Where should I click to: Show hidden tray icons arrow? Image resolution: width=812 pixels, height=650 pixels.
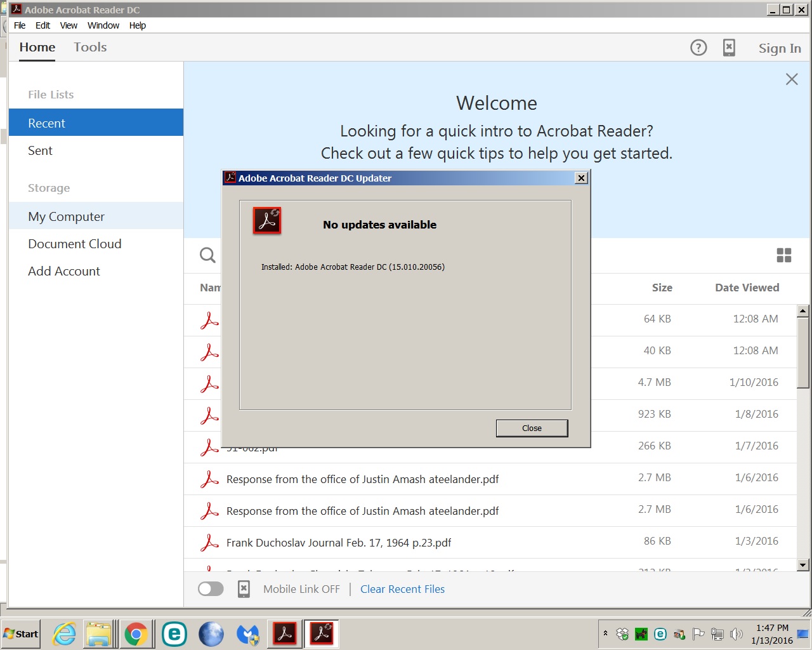pos(605,633)
